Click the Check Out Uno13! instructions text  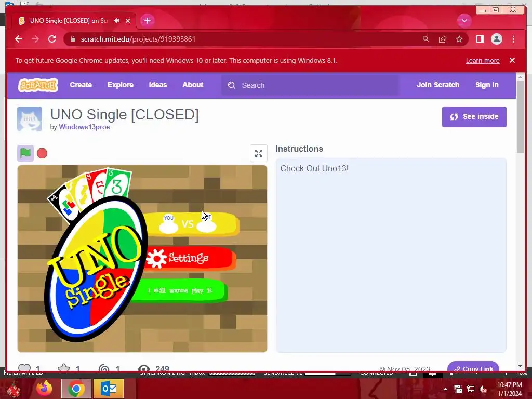pos(314,169)
